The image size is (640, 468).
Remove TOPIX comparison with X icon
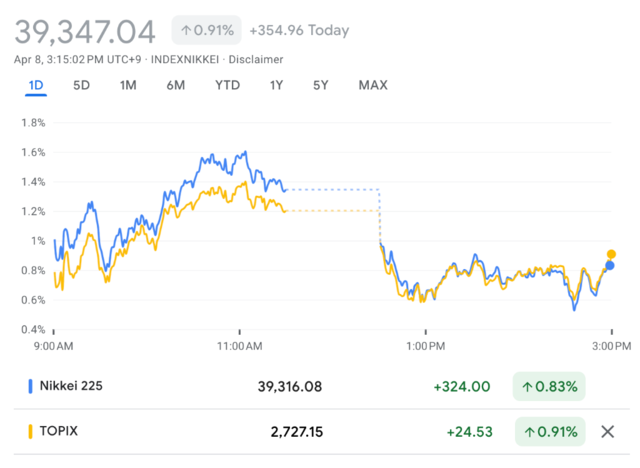pyautogui.click(x=607, y=432)
